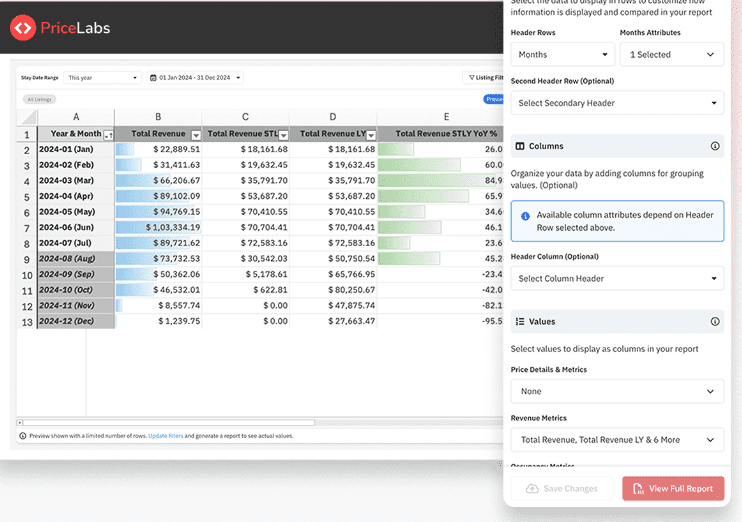Click the info icon in the blue notice
The width and height of the screenshot is (742, 522).
tap(525, 216)
